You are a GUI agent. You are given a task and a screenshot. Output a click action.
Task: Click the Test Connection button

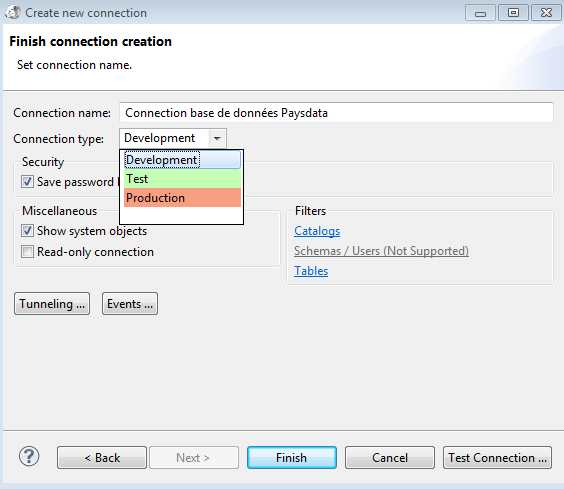[x=497, y=458]
